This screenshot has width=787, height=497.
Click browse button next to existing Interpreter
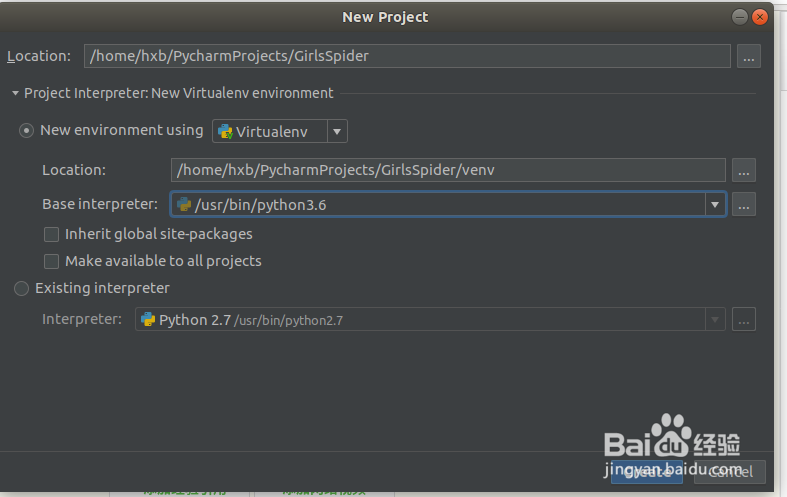(743, 320)
